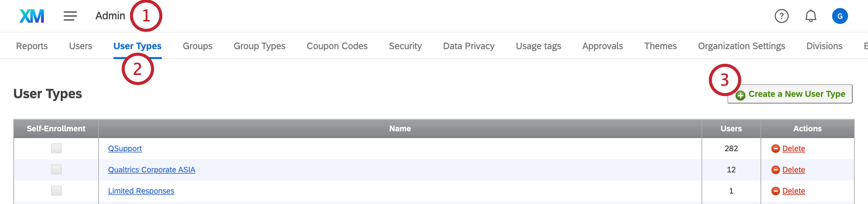Open the account avatar menu
This screenshot has width=868, height=204.
tap(839, 16)
